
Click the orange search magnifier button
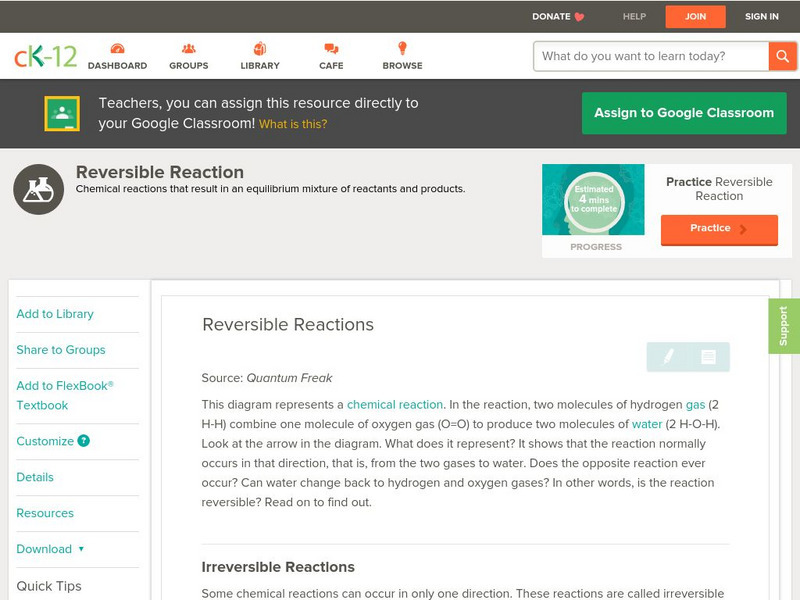coord(782,56)
